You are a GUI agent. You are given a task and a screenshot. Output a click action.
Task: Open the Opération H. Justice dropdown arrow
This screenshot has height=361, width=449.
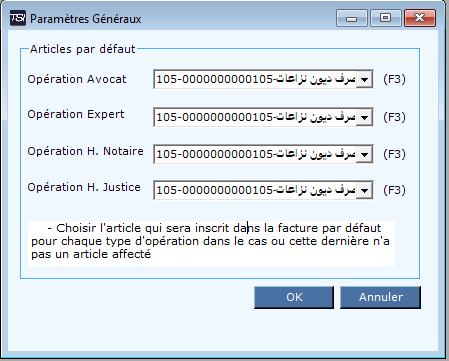(x=364, y=190)
